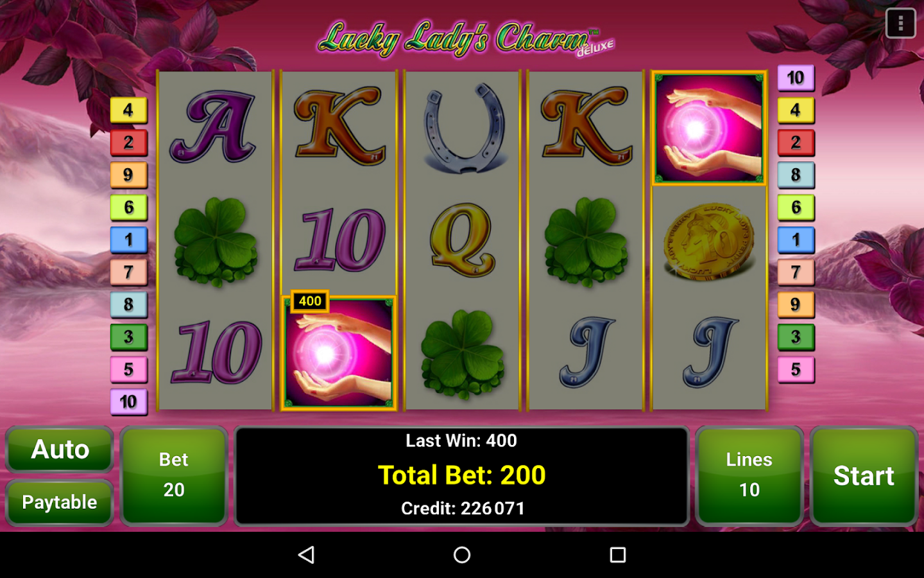The height and width of the screenshot is (578, 924).
Task: Open the three-dot overflow menu
Action: coord(900,24)
